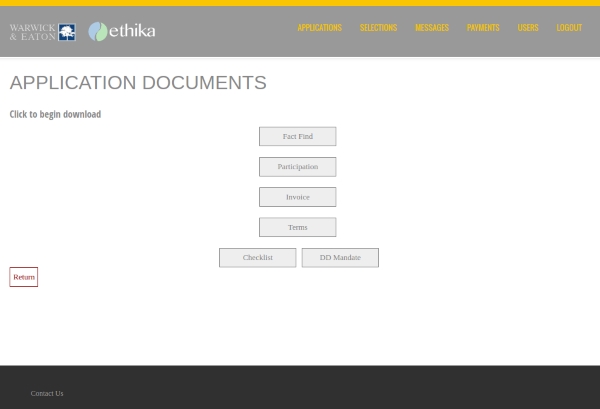
Task: Click the Checklist button
Action: (x=258, y=257)
